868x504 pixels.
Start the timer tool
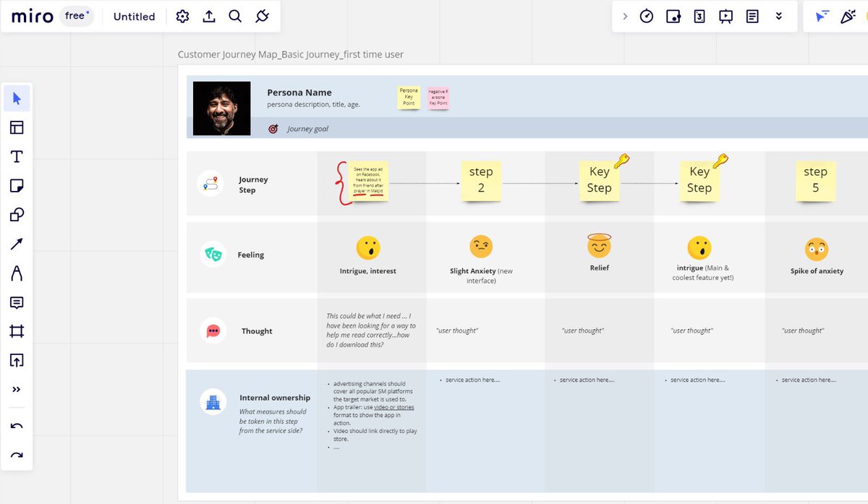pyautogui.click(x=647, y=16)
